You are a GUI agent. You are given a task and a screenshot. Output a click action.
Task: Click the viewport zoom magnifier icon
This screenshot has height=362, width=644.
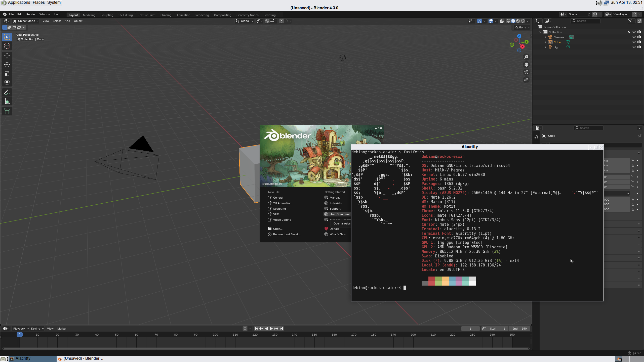tap(526, 57)
